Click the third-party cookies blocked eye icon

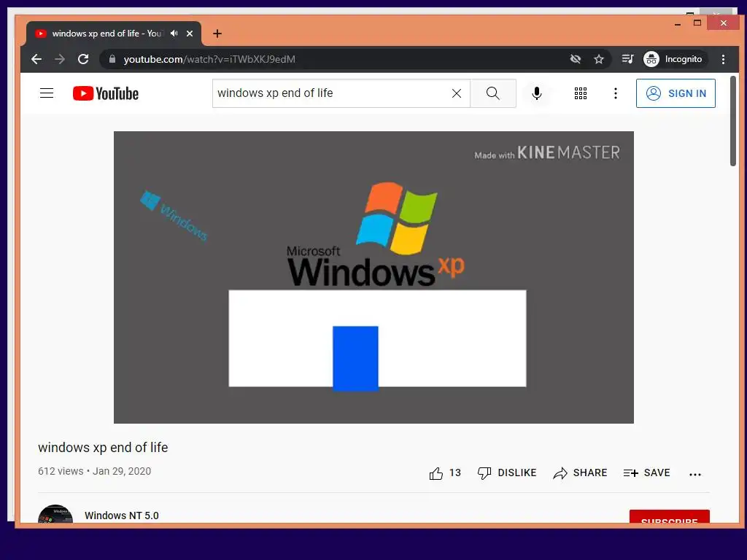tap(576, 59)
